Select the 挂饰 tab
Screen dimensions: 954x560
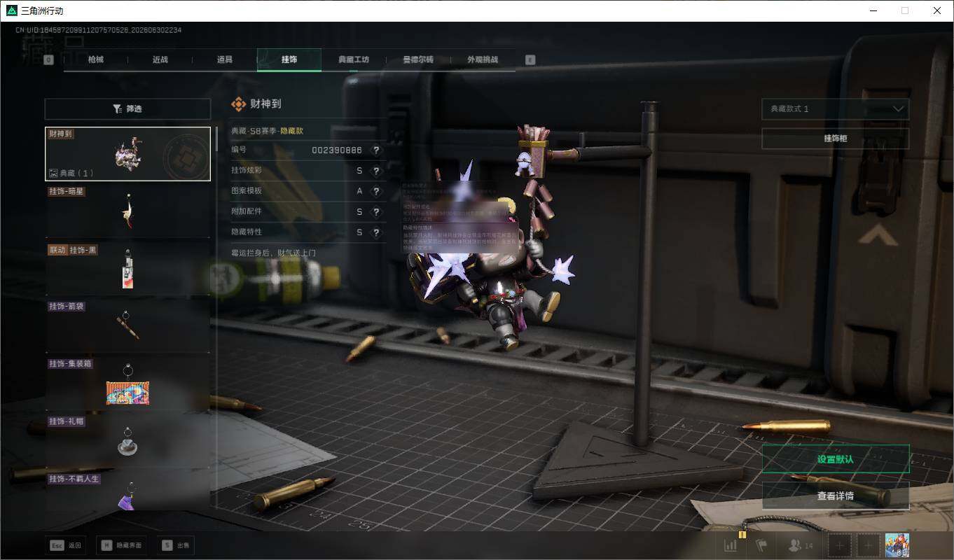(x=289, y=59)
